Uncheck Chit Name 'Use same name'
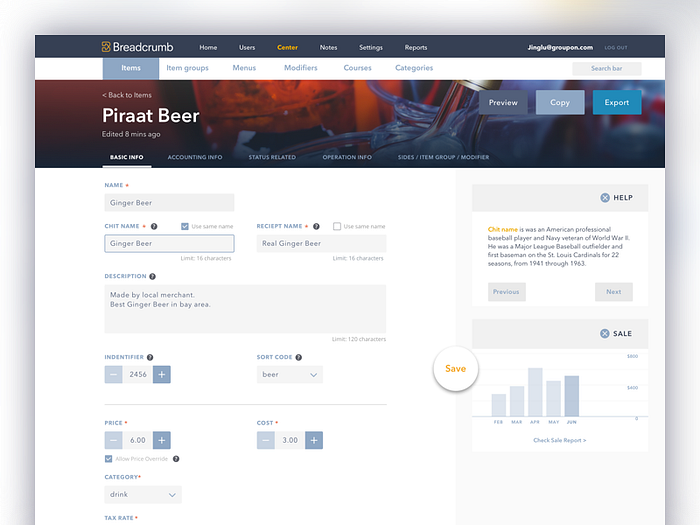700x525 pixels. point(185,227)
